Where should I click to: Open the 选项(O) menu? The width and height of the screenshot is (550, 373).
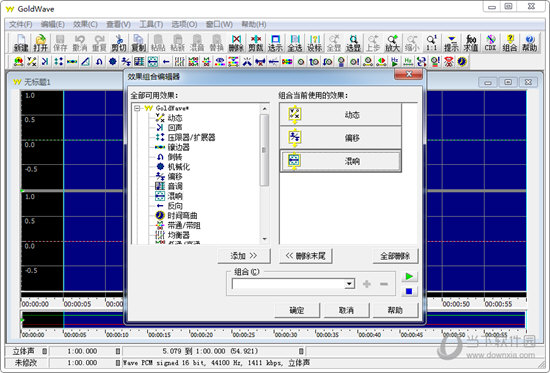[184, 24]
